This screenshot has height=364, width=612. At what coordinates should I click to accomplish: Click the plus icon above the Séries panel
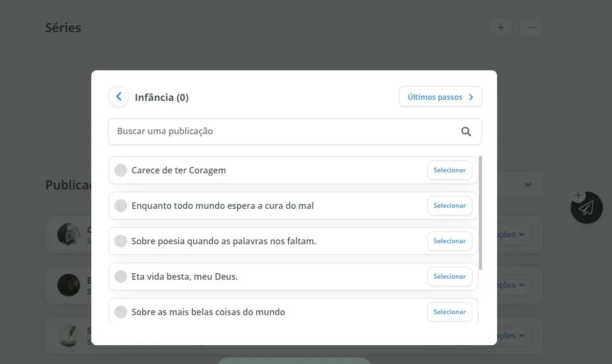500,27
